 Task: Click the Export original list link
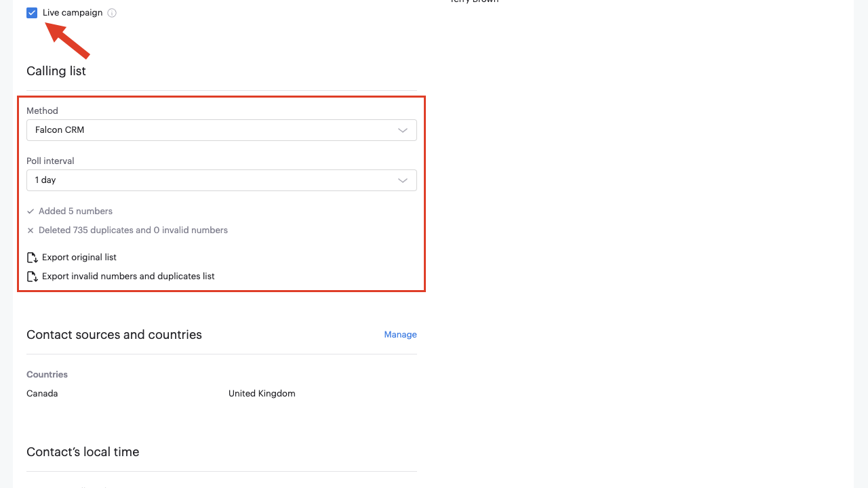click(x=79, y=258)
